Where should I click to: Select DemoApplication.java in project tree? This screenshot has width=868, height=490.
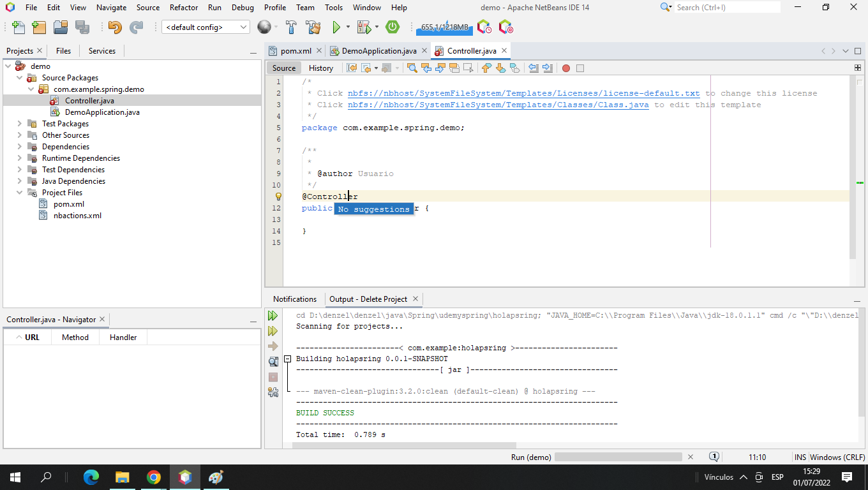point(102,112)
